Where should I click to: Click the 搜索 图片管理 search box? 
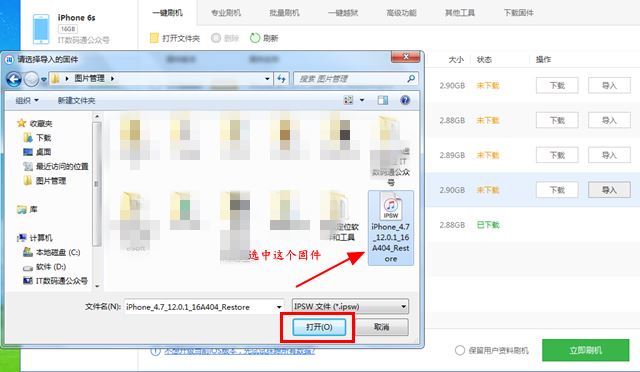[x=356, y=78]
